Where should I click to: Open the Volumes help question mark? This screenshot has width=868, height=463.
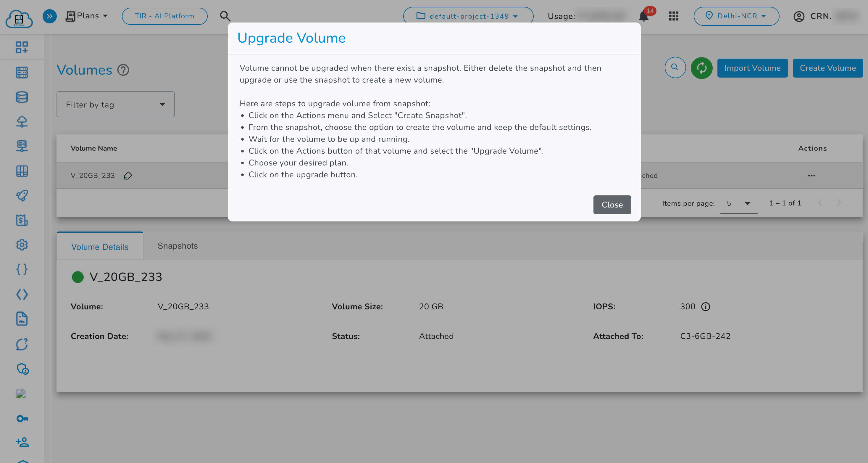[123, 70]
